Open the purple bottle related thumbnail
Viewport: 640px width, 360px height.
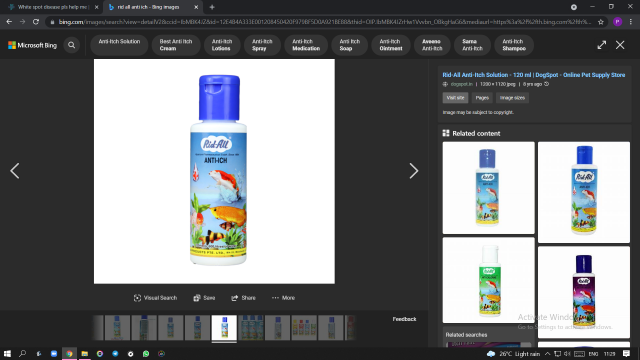584,292
